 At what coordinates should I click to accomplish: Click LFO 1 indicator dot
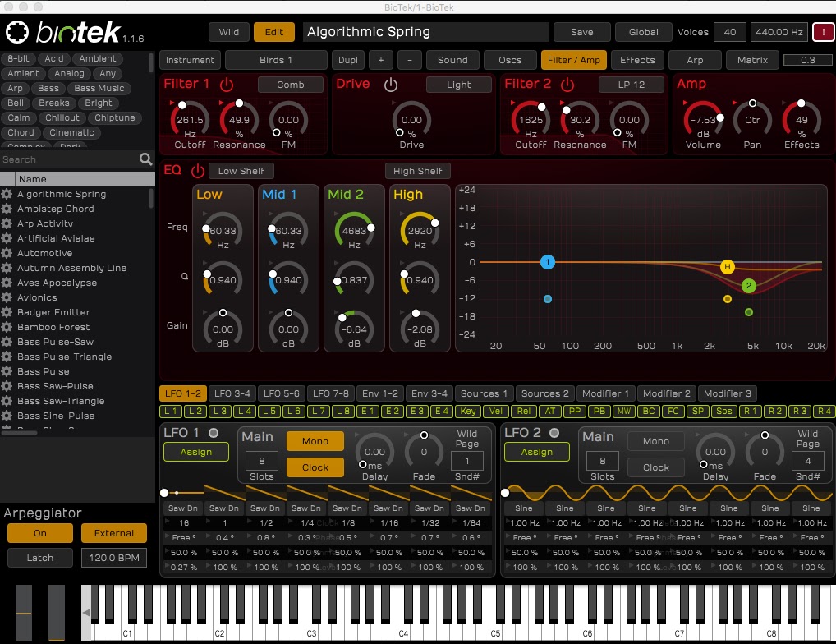(214, 433)
